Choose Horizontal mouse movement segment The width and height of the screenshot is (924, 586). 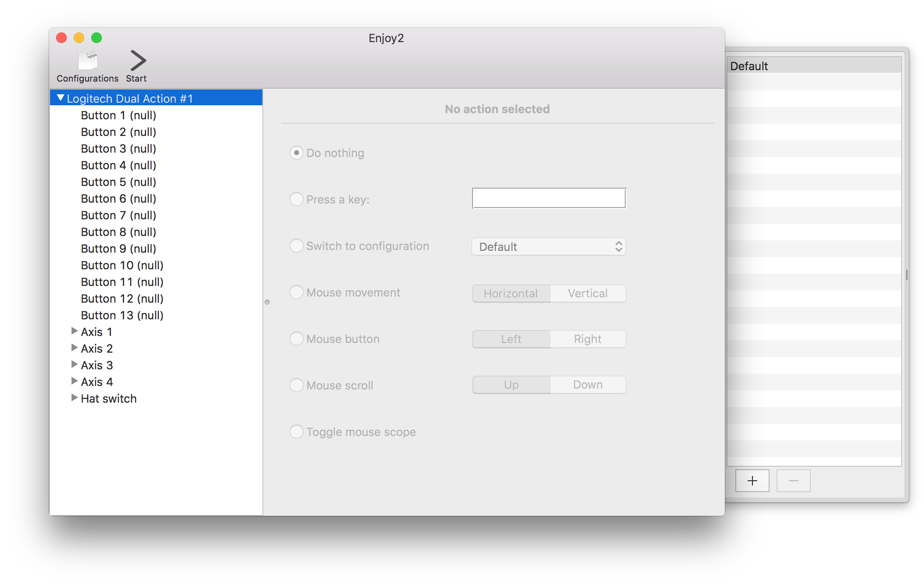(511, 293)
